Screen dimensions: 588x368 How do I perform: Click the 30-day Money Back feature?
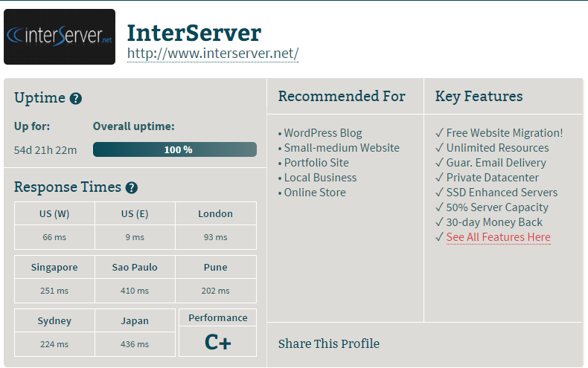pyautogui.click(x=494, y=222)
